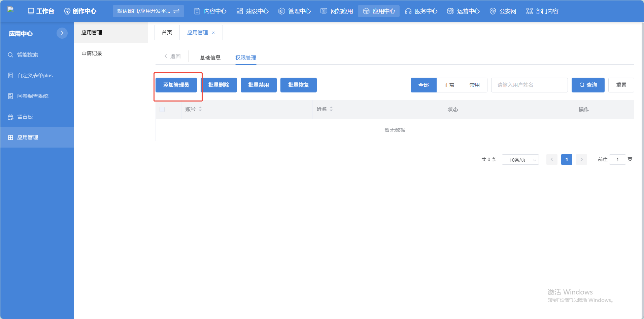Click the 查询 search button
The height and width of the screenshot is (319, 644).
tap(588, 85)
